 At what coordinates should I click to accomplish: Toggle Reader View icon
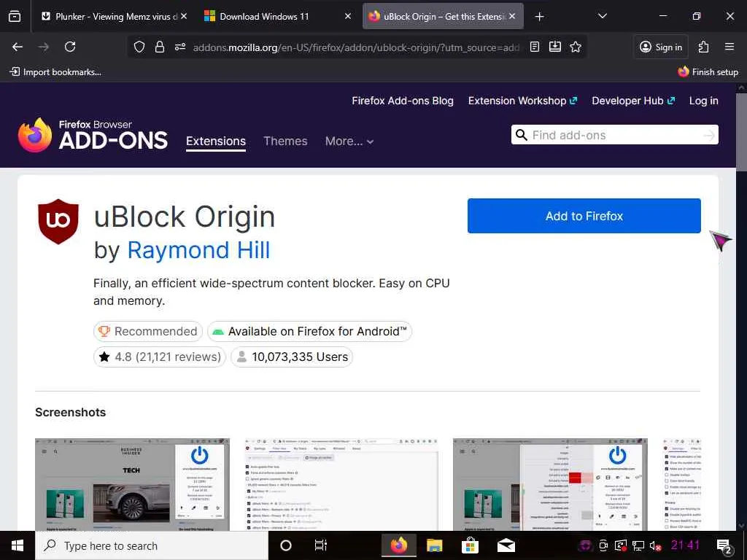tap(535, 47)
